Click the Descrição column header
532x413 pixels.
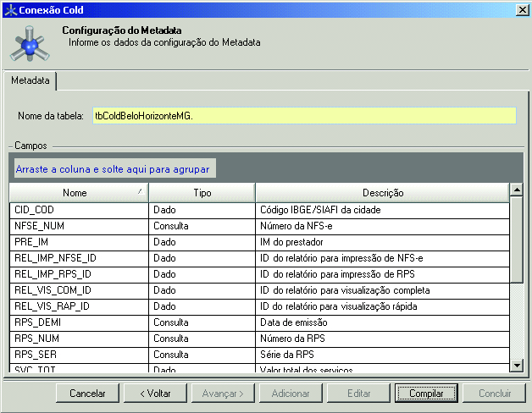382,193
